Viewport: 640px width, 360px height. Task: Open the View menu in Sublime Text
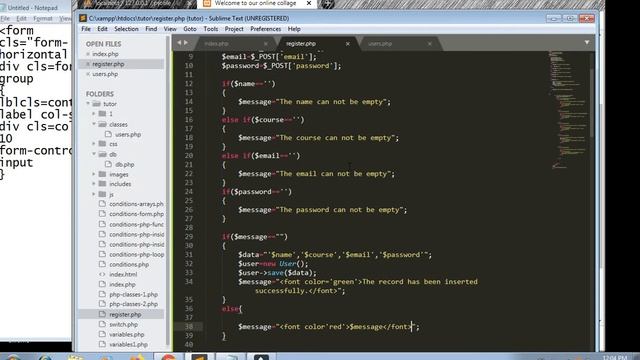tap(170, 29)
